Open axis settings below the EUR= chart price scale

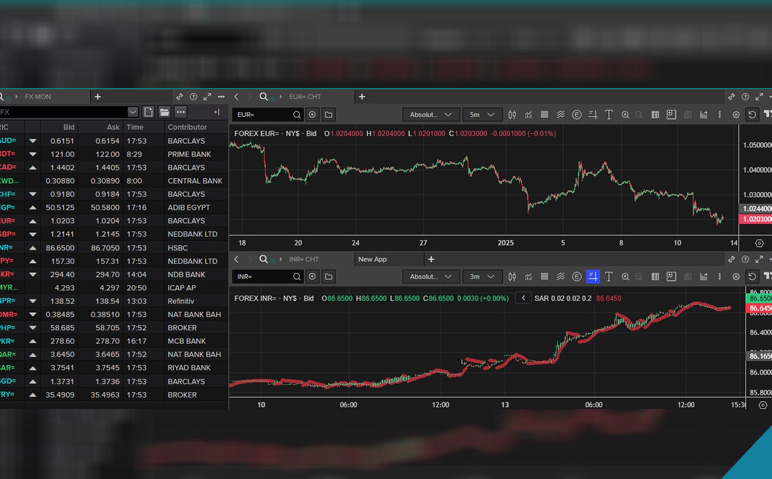tap(759, 243)
